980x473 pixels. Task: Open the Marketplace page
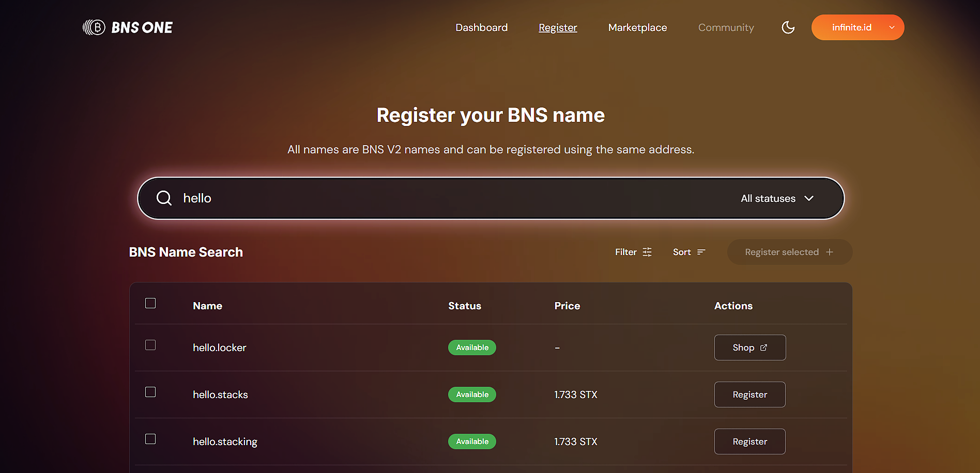point(637,27)
